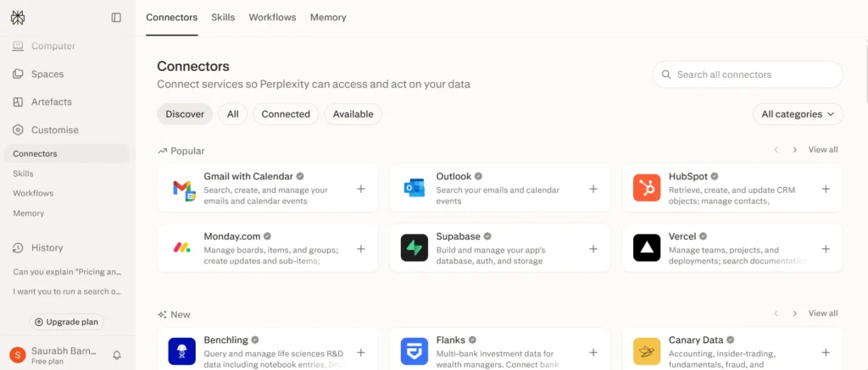Image resolution: width=868 pixels, height=370 pixels.
Task: Open notifications bell icon
Action: pyautogui.click(x=117, y=355)
